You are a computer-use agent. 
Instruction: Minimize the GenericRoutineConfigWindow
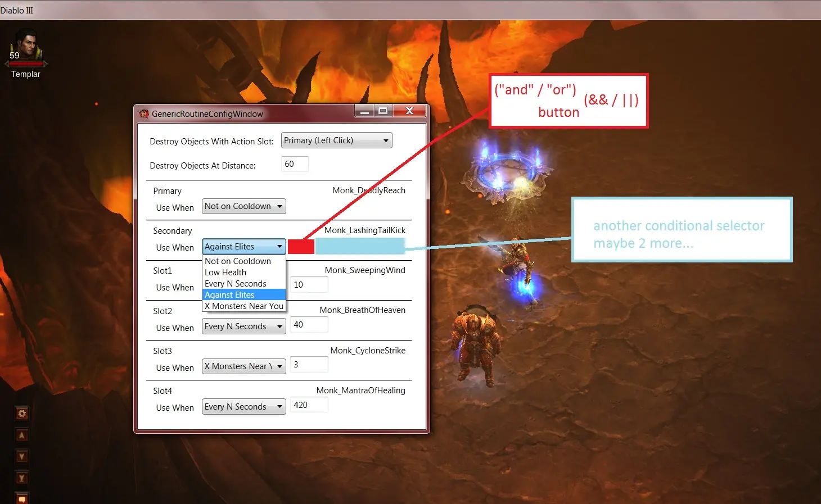pyautogui.click(x=364, y=111)
